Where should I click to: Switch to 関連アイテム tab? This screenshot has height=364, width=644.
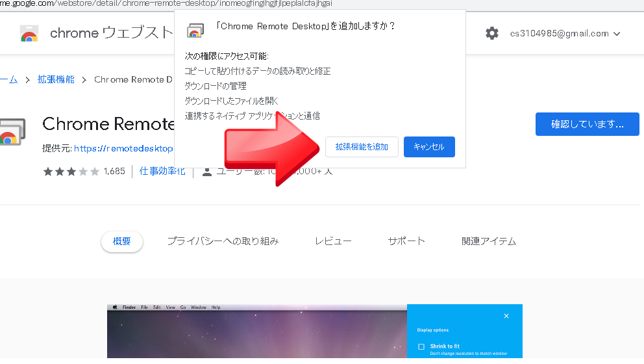click(489, 241)
